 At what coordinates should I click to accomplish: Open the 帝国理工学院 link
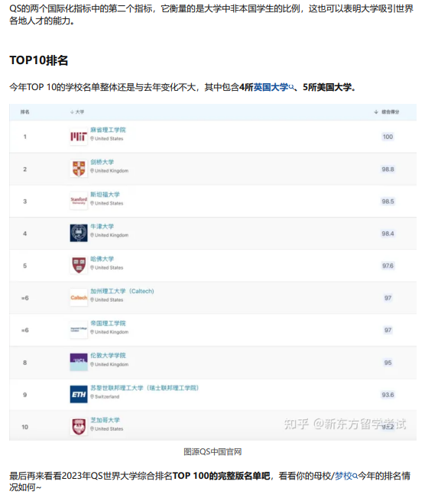108,323
